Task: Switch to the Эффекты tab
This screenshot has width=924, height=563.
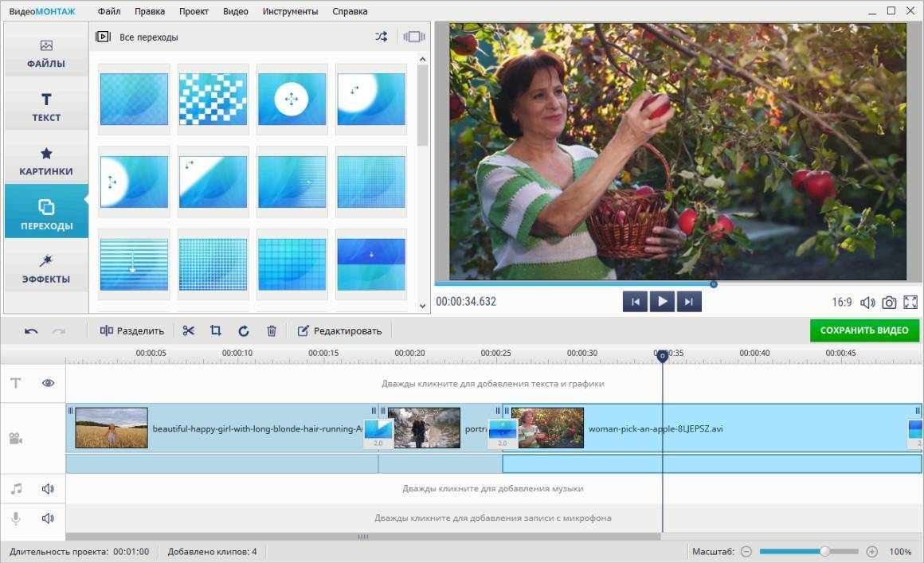Action: click(46, 268)
